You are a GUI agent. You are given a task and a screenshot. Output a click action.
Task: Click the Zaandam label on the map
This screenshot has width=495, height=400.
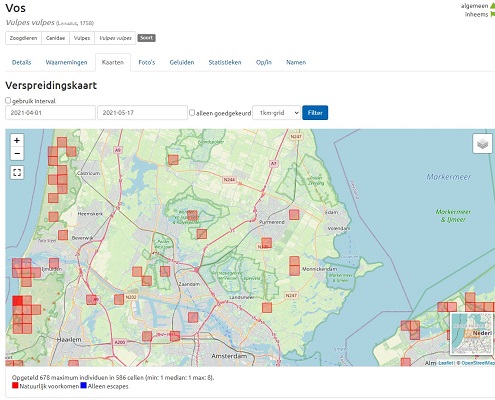[x=189, y=284]
